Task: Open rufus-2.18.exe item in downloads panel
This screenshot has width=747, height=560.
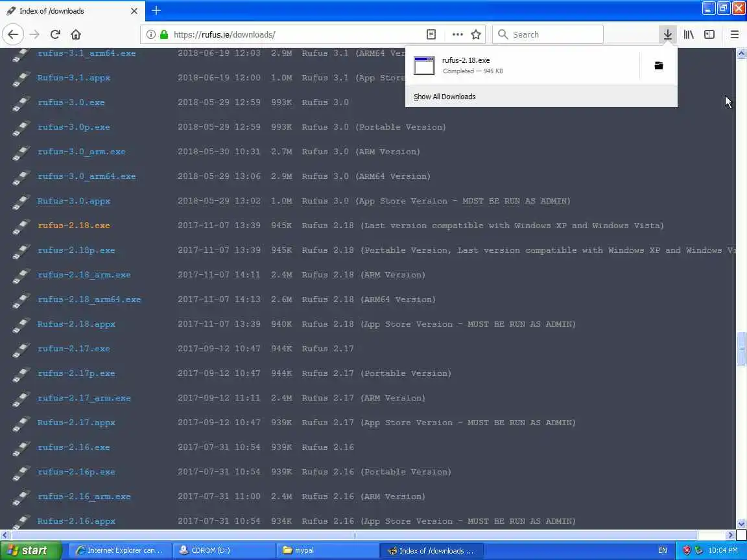Action: pyautogui.click(x=521, y=65)
